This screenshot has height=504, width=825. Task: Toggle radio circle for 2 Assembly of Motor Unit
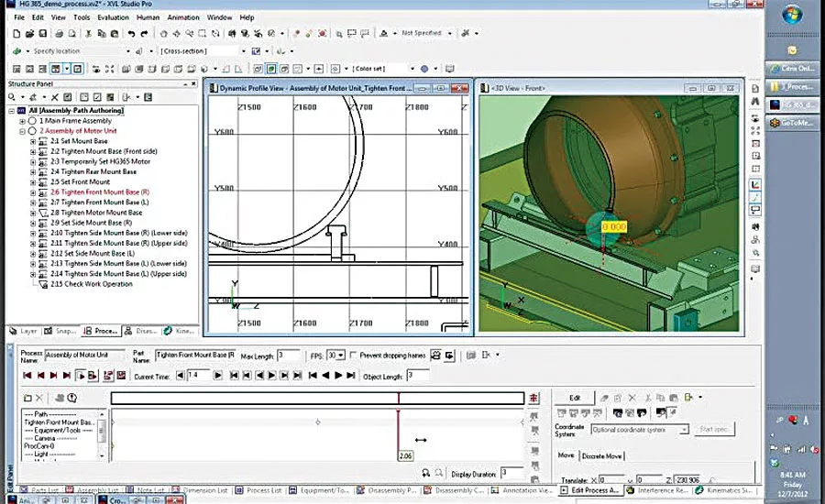coord(32,130)
